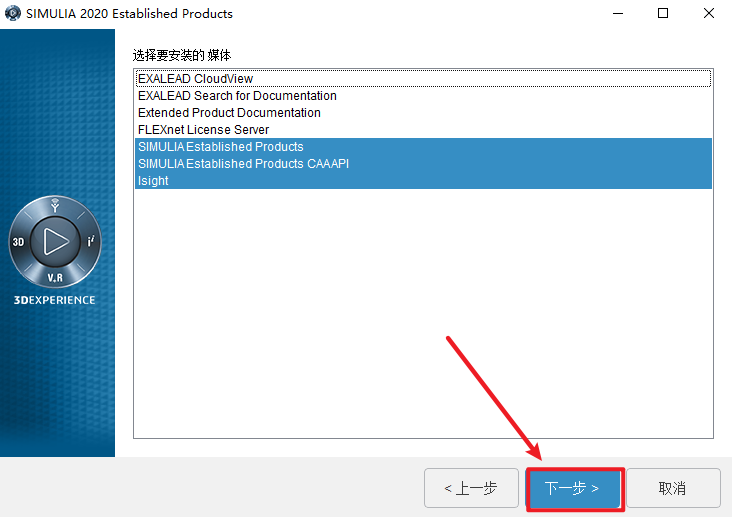Click the 3D quadrant of the compass
Image resolution: width=732 pixels, height=517 pixels.
point(19,242)
